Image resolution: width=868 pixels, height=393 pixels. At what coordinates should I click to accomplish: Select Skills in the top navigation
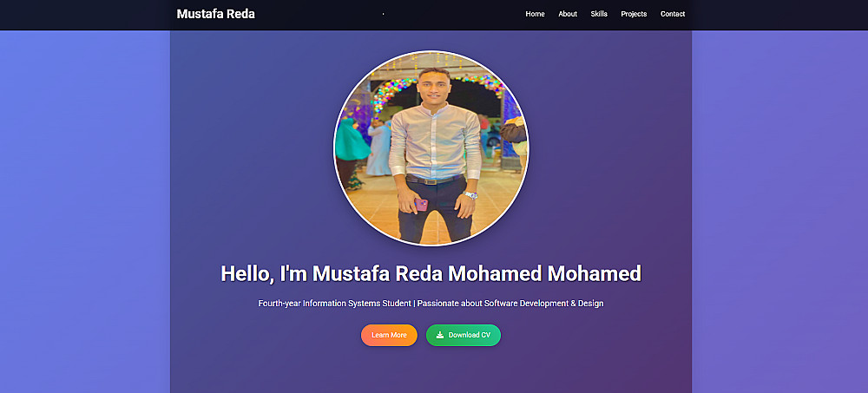(x=599, y=14)
